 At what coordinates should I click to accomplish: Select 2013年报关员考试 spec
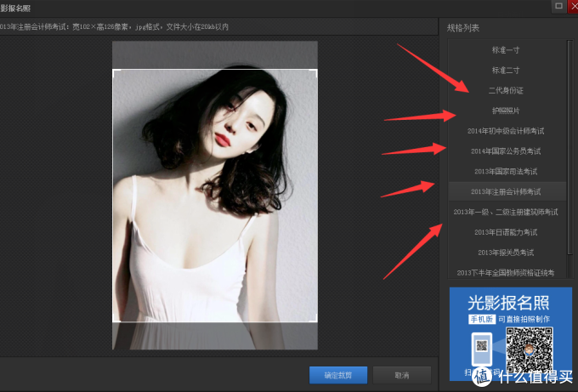click(x=506, y=253)
